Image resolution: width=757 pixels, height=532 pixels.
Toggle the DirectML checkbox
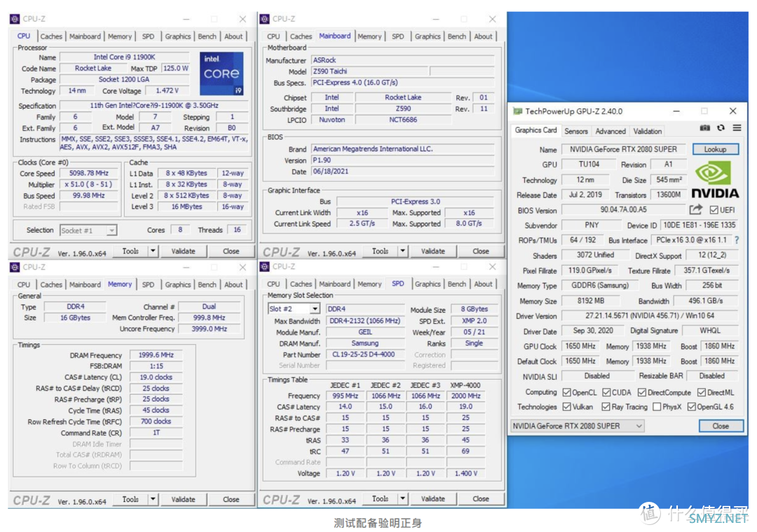point(702,393)
